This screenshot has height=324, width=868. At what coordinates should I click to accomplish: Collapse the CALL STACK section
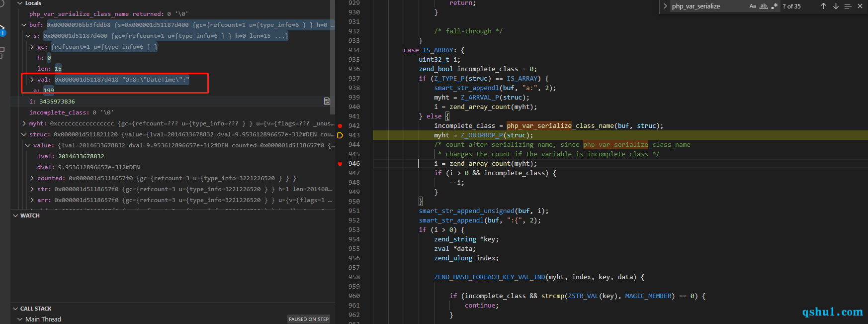point(15,309)
